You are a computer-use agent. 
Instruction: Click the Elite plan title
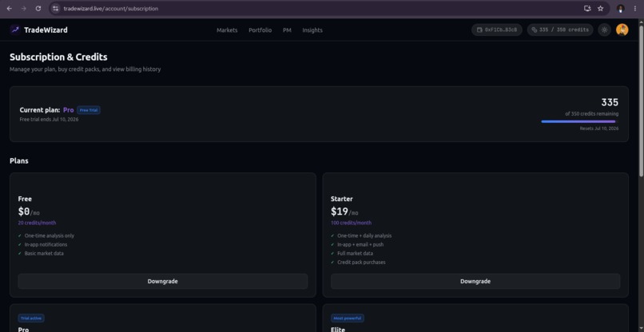tap(338, 330)
